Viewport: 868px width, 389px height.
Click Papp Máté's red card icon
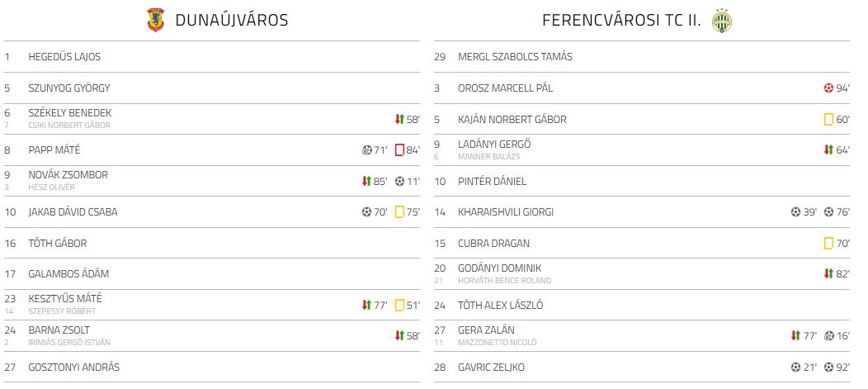tap(399, 149)
